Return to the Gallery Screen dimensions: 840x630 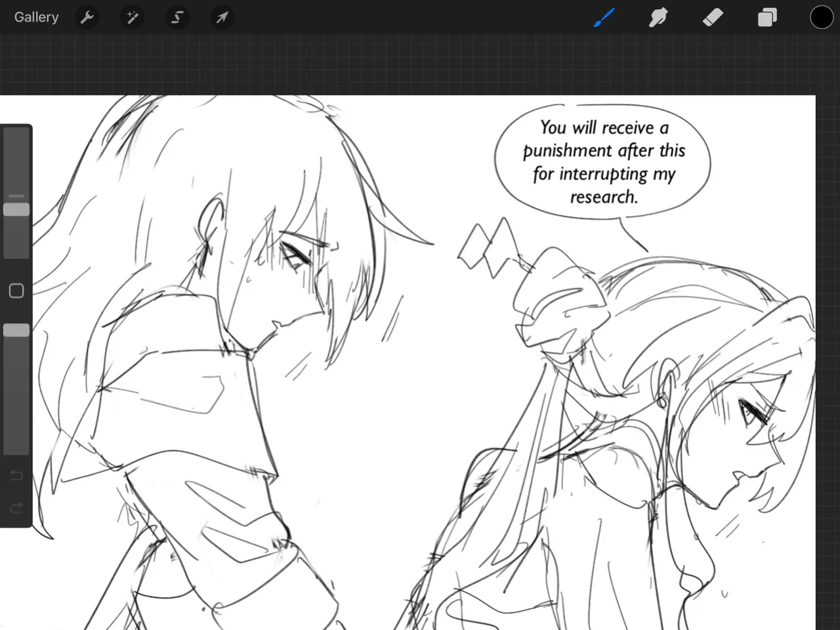pos(37,17)
